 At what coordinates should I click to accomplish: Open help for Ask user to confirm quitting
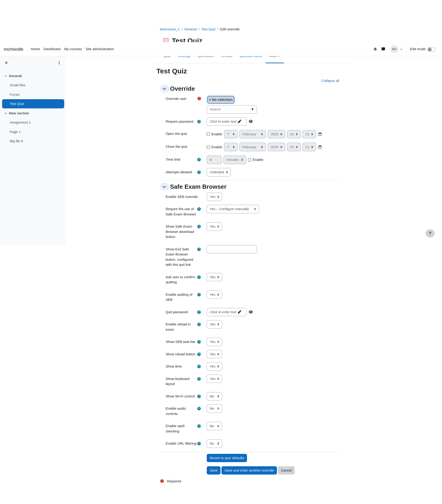[x=199, y=277]
